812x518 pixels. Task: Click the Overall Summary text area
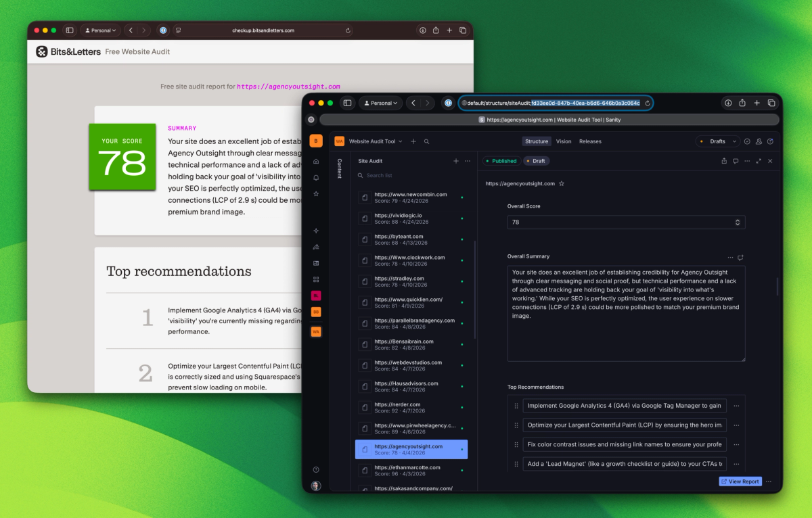(x=626, y=313)
